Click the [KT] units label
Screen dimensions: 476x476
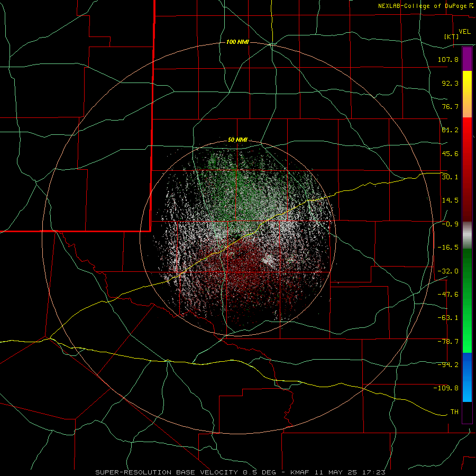click(x=452, y=36)
